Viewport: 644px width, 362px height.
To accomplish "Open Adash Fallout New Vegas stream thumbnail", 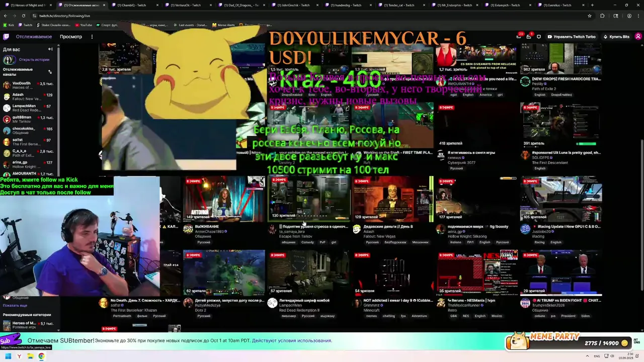I will 392,199.
